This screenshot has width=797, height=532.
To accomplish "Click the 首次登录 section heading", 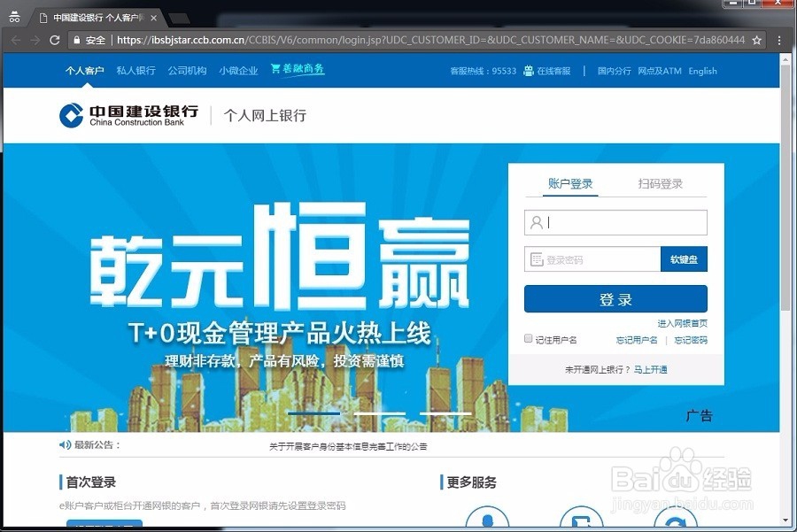I will pyautogui.click(x=91, y=482).
